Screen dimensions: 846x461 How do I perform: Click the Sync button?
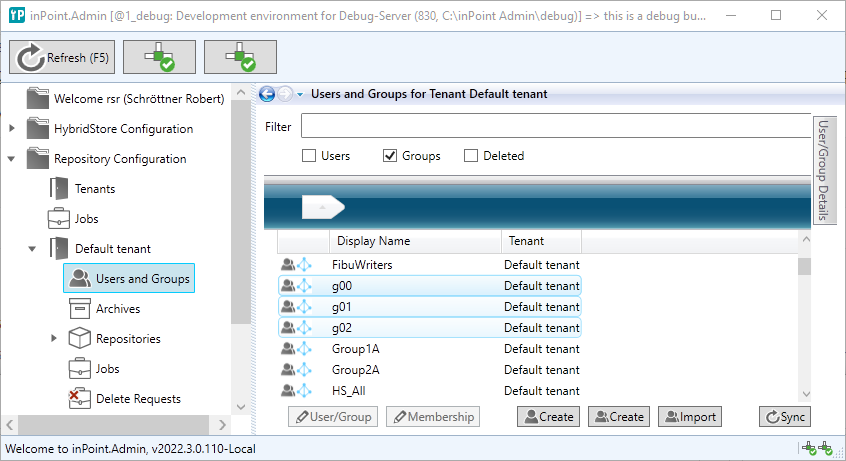[x=784, y=417]
